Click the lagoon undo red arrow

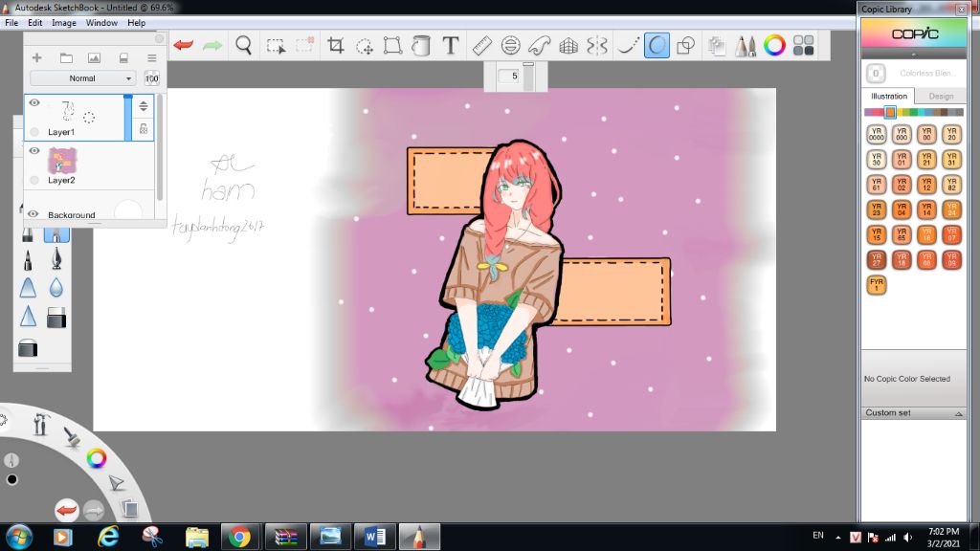[66, 511]
